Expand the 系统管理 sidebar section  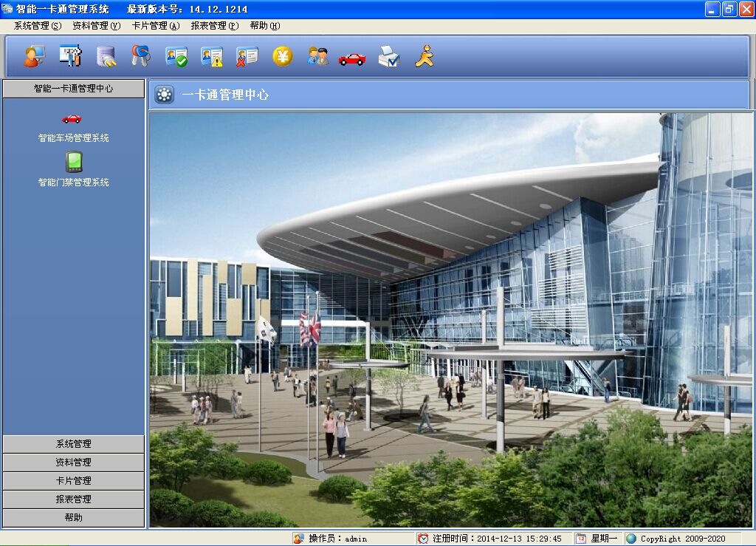[x=73, y=444]
